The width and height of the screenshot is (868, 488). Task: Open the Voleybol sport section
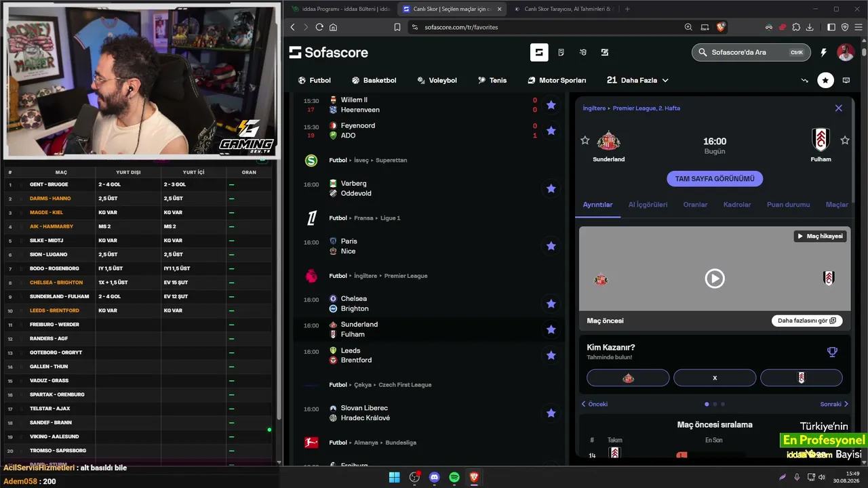click(x=437, y=80)
